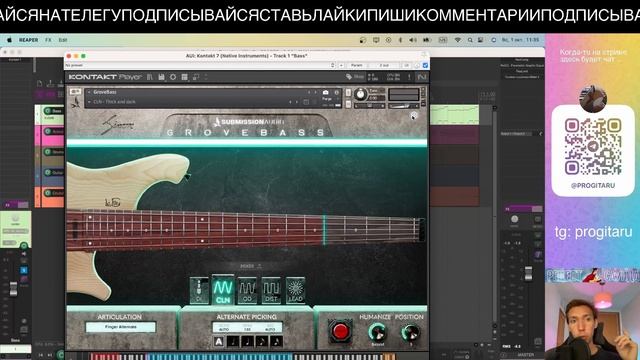Toggle the plugin bypass checkbox
This screenshot has width=640, height=360.
pyautogui.click(x=425, y=65)
